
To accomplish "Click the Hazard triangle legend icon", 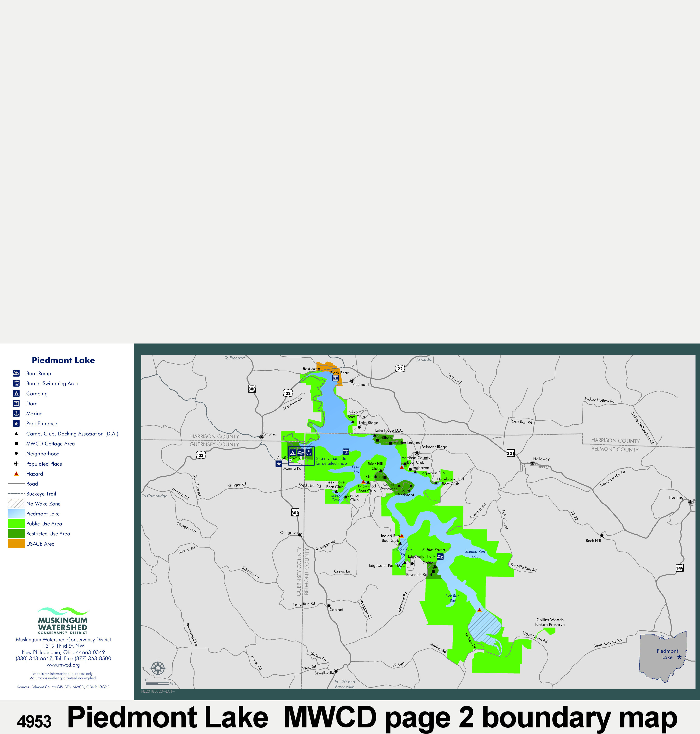I will [16, 473].
